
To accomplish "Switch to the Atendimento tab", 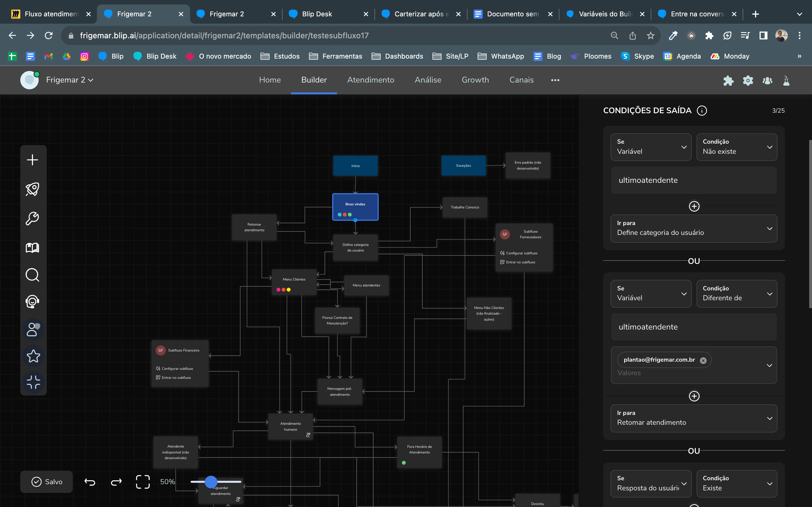I will (370, 80).
